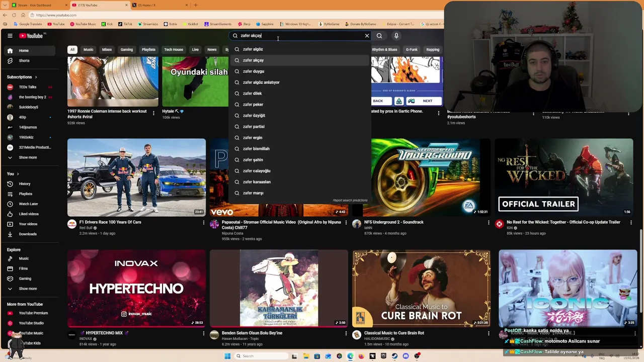
Task: Choose suggestion 'zafer algöz'
Action: coord(300,49)
